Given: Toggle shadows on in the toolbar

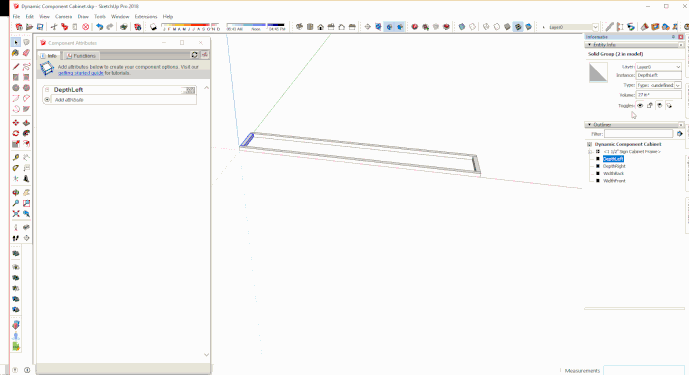Looking at the screenshot, I should point(153,27).
